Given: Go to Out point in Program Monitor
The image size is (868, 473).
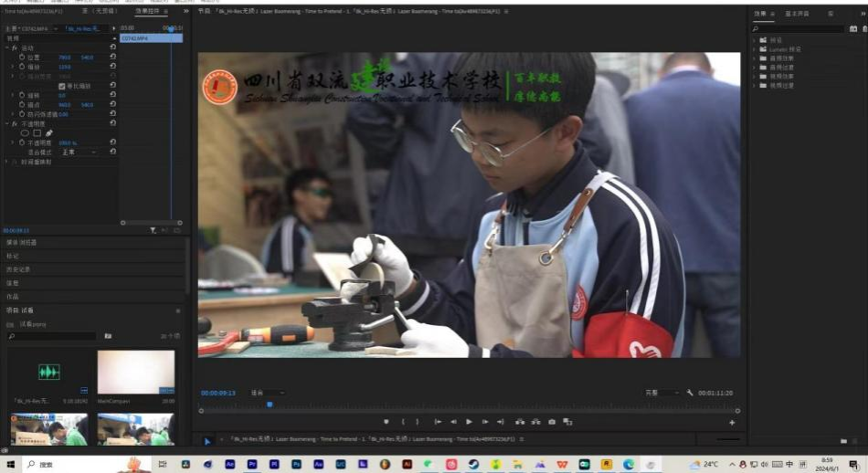Looking at the screenshot, I should point(501,422).
